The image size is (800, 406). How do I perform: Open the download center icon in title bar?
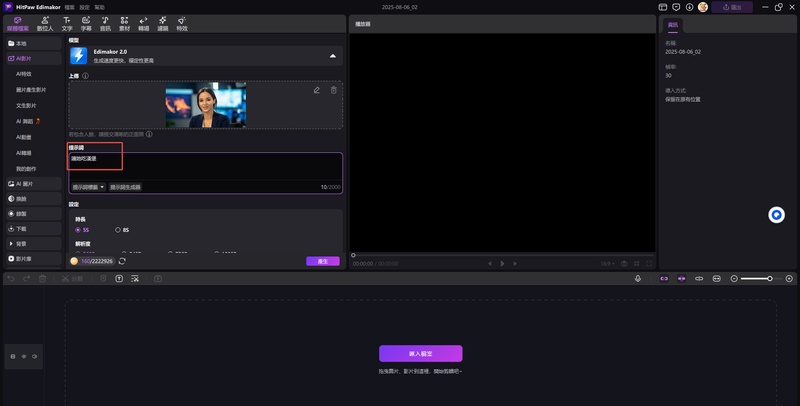click(x=689, y=7)
